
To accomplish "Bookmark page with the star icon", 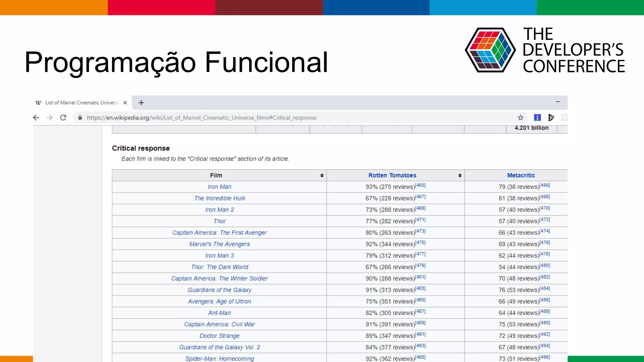I will [x=520, y=118].
